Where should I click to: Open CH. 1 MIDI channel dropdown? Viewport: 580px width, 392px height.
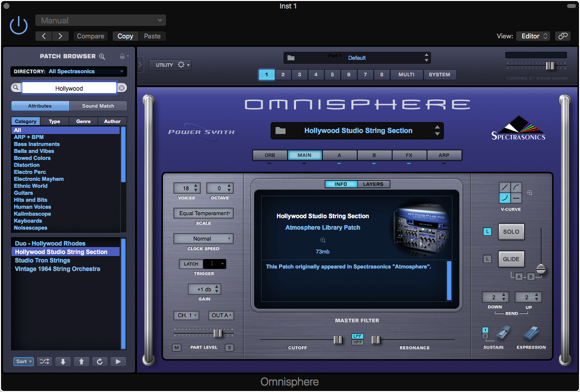[186, 315]
